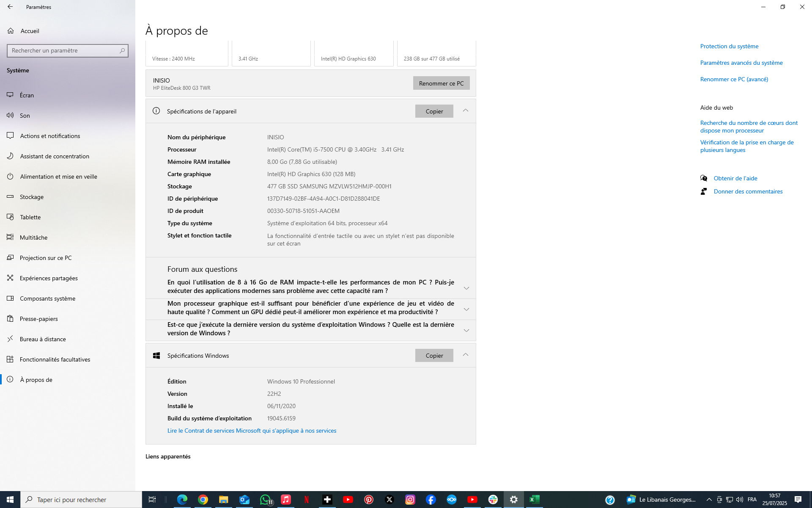Click the back arrow in Paramètres

[x=10, y=7]
